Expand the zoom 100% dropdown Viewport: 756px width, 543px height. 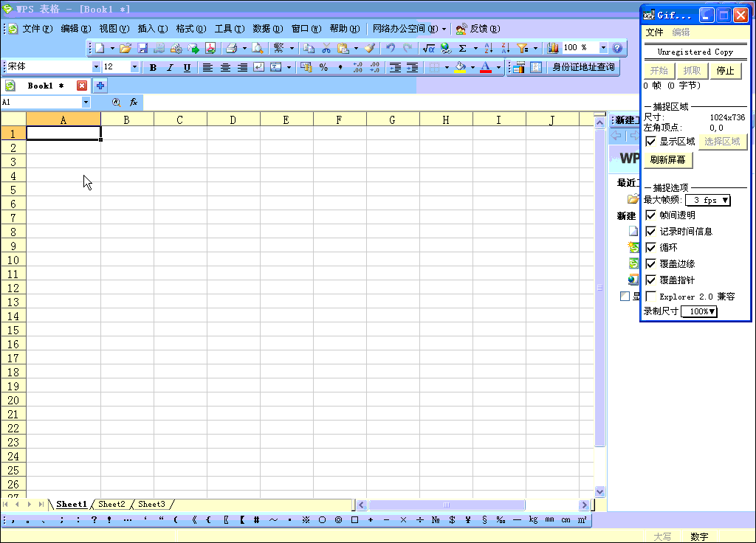603,48
